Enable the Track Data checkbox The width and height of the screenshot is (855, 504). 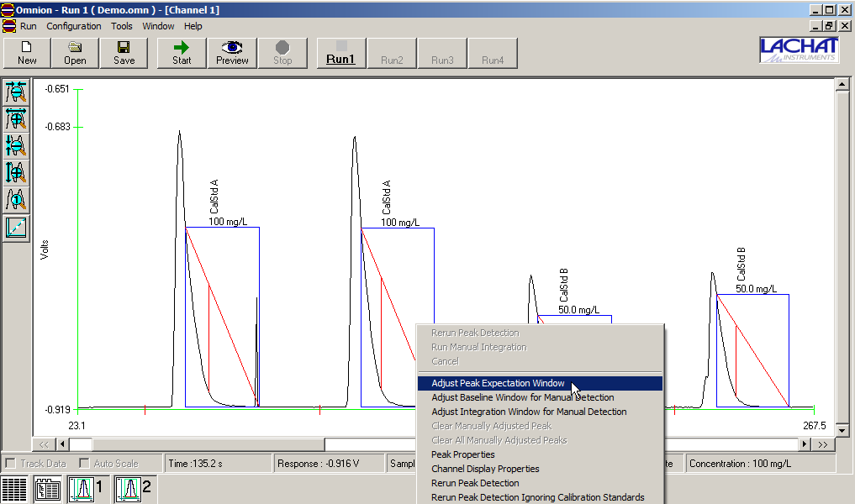(x=12, y=463)
